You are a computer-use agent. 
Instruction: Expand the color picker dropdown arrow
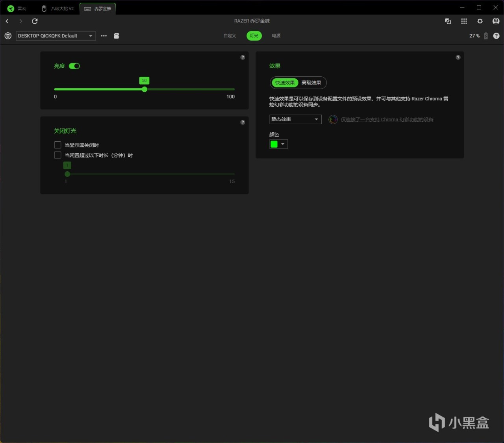click(x=283, y=144)
